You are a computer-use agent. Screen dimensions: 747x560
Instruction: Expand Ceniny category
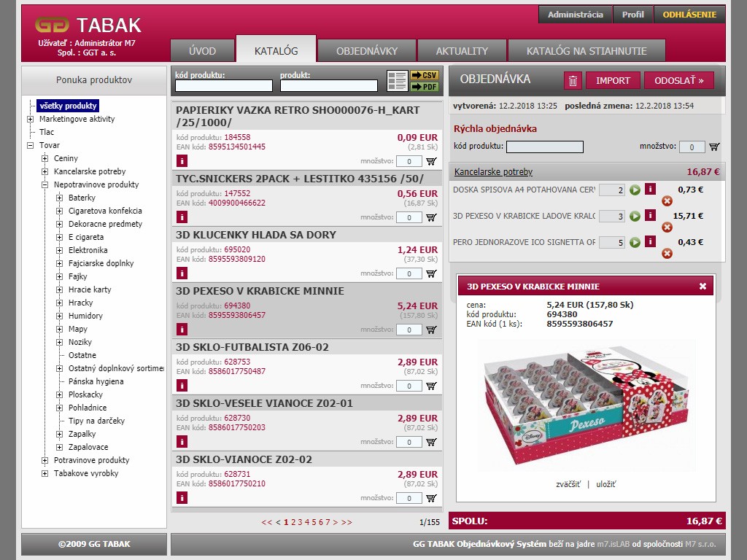(x=44, y=158)
